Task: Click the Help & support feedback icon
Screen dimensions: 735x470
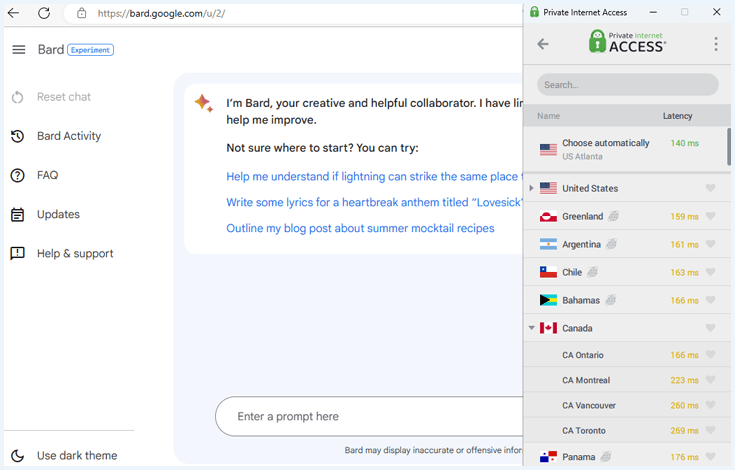Action: [x=17, y=254]
